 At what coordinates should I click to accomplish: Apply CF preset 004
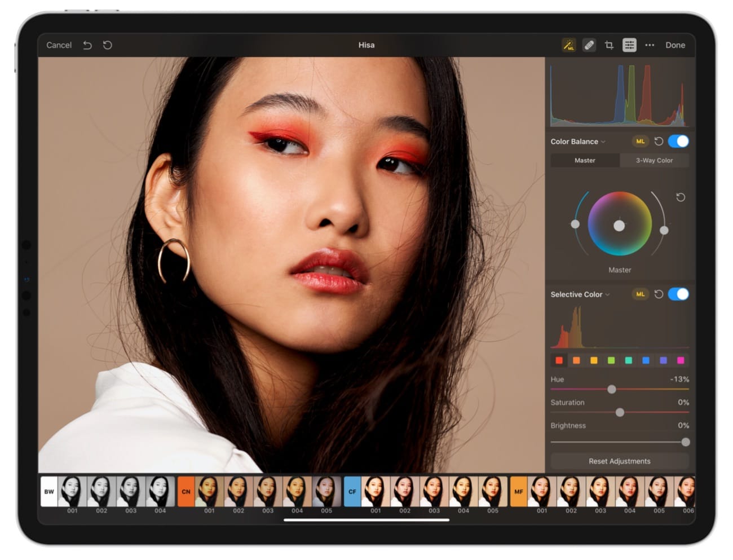coord(463,492)
